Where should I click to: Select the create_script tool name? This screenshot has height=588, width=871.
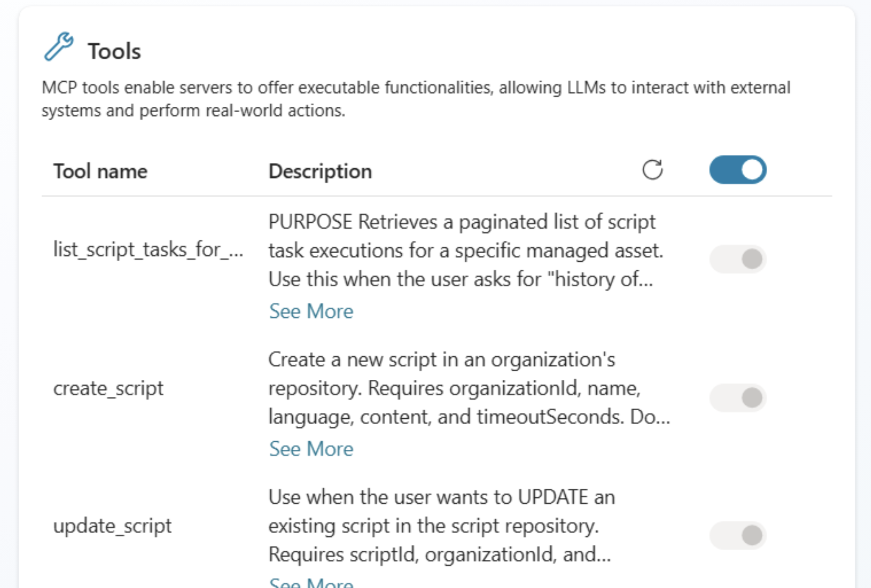tap(108, 388)
